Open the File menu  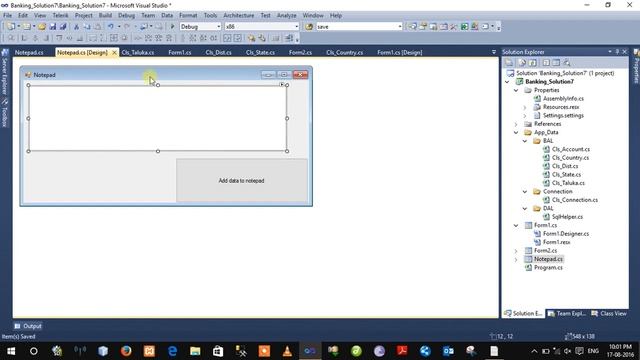7,16
